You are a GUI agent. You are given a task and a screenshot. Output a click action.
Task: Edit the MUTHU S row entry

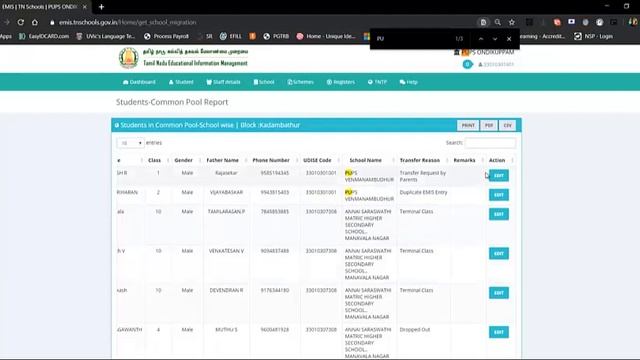(499, 332)
